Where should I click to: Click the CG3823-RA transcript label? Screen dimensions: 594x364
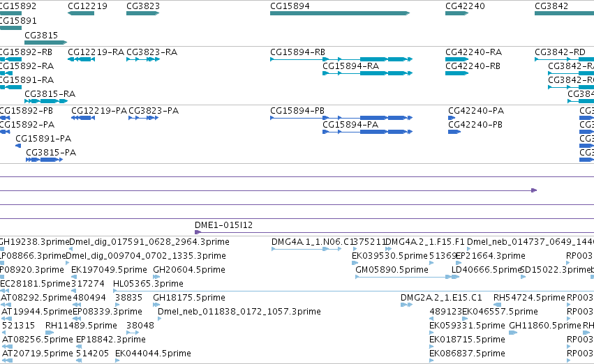(151, 52)
